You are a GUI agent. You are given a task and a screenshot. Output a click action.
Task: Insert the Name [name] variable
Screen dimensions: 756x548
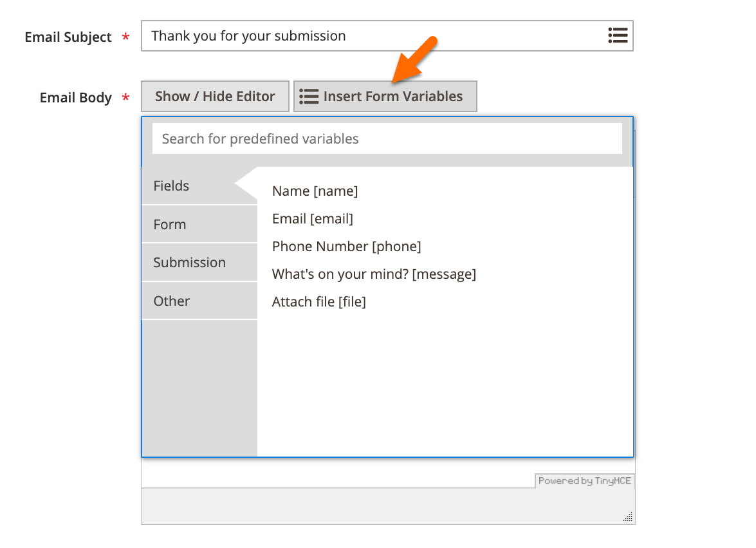[x=315, y=191]
